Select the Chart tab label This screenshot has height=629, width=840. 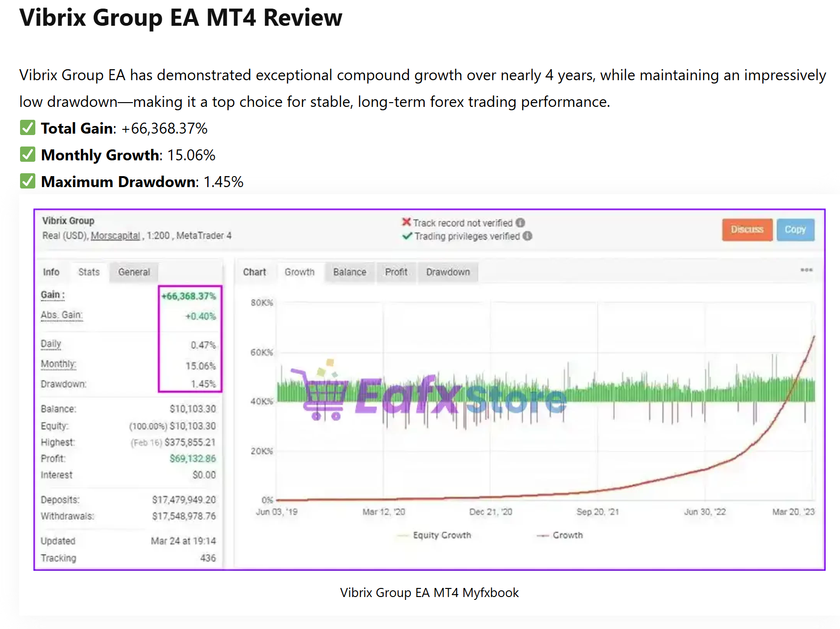(x=254, y=272)
